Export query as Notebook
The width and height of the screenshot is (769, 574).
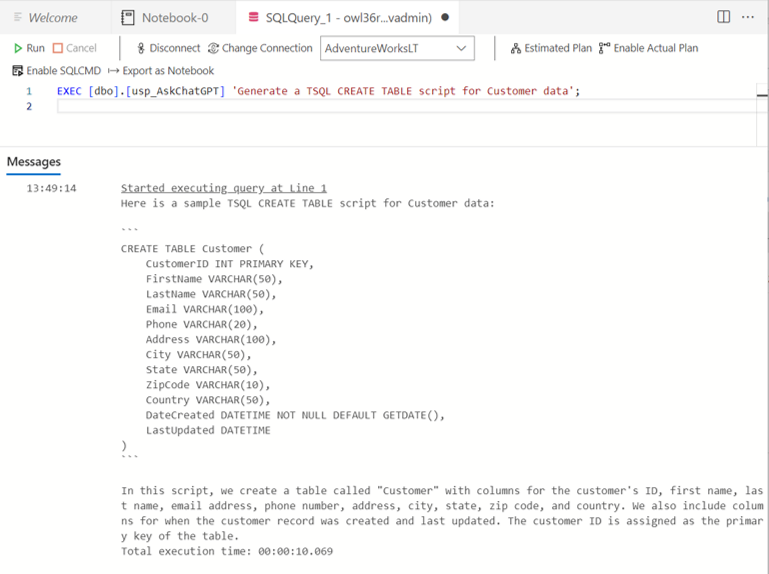[x=161, y=71]
